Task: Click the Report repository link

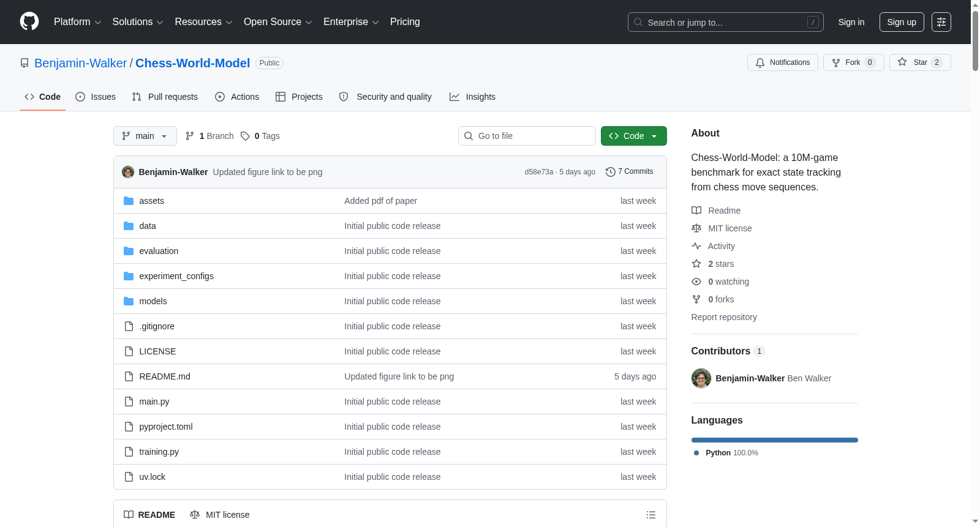Action: [724, 317]
